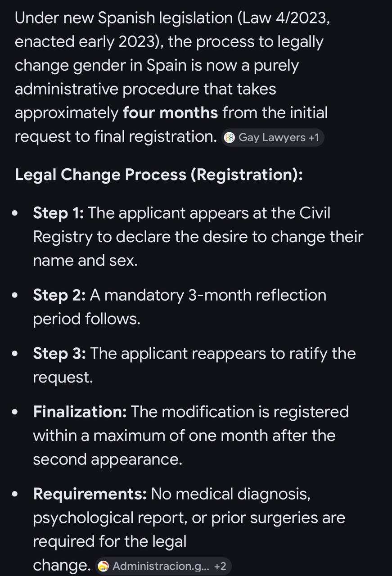This screenshot has height=576, width=392.
Task: Expand the +1 additional sources indicator
Action: click(313, 138)
